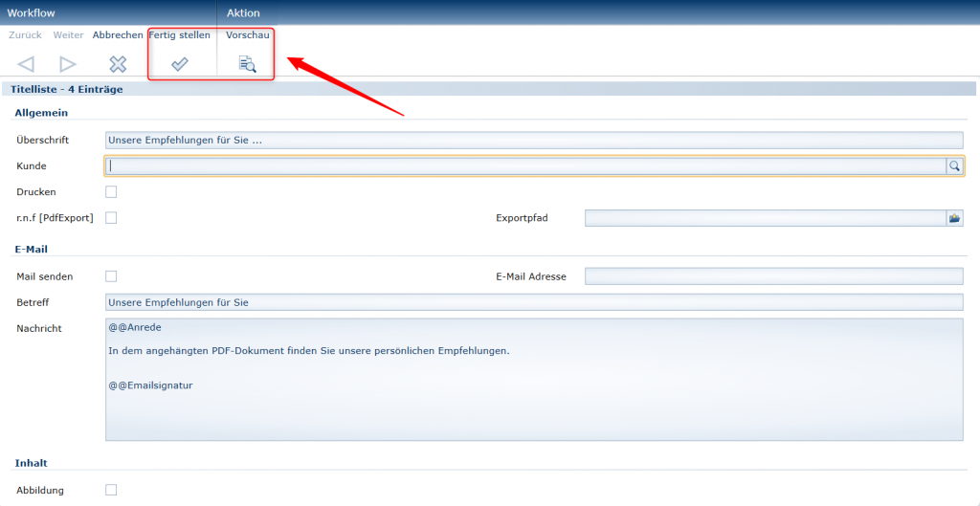Click the Fertig stellen checkmark icon
Viewport: 980px width, 506px height.
(x=179, y=64)
